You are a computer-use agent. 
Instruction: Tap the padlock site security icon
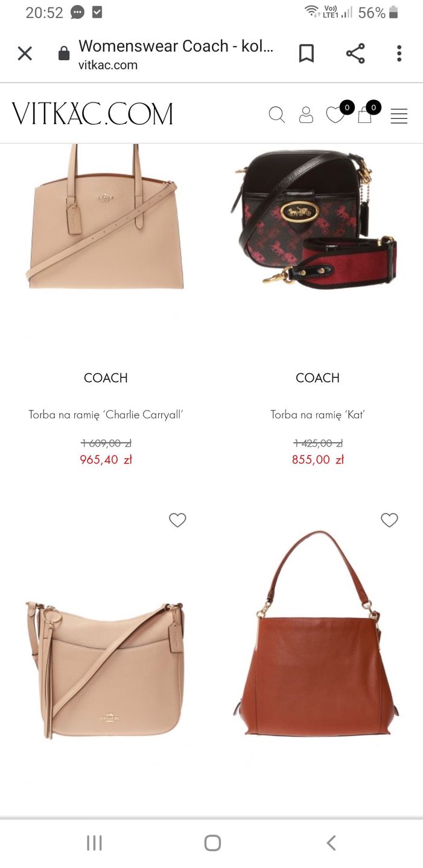point(63,54)
